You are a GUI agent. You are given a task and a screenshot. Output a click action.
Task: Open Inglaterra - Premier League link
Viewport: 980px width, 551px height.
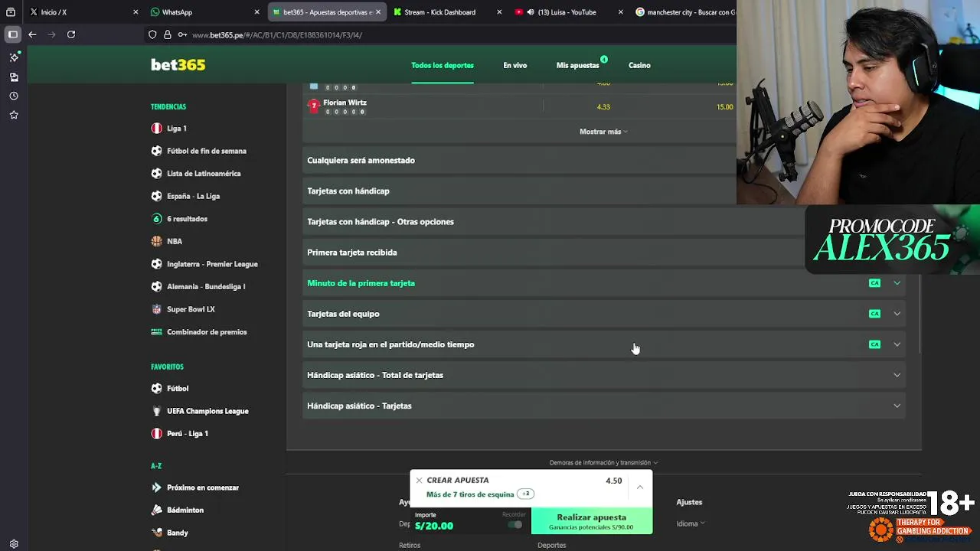(x=212, y=264)
